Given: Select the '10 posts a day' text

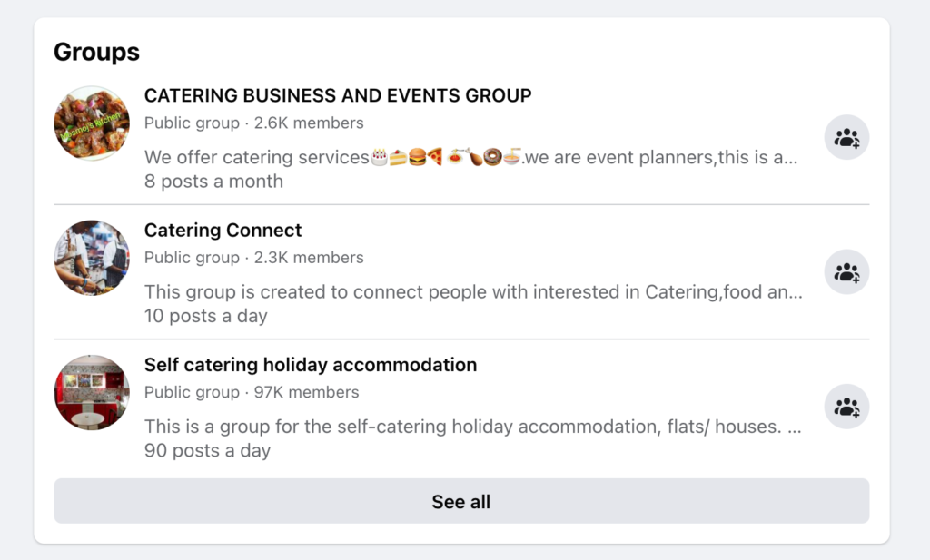Looking at the screenshot, I should 206,316.
